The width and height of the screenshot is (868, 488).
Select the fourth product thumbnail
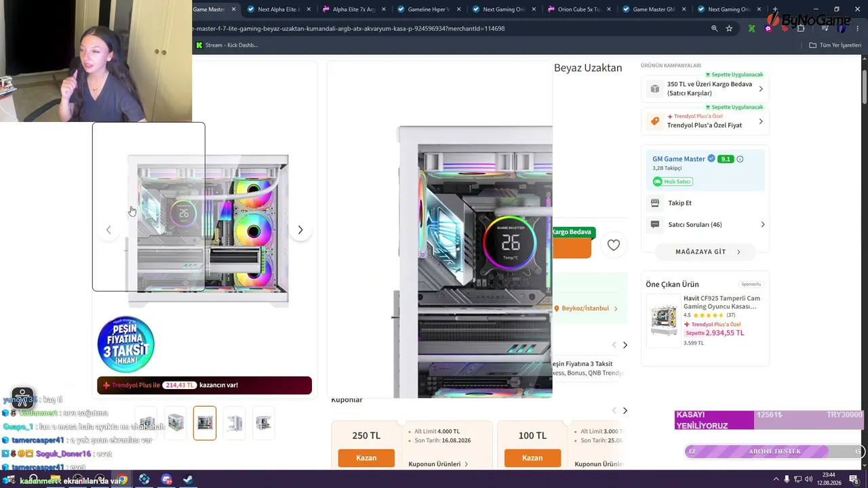coord(234,423)
